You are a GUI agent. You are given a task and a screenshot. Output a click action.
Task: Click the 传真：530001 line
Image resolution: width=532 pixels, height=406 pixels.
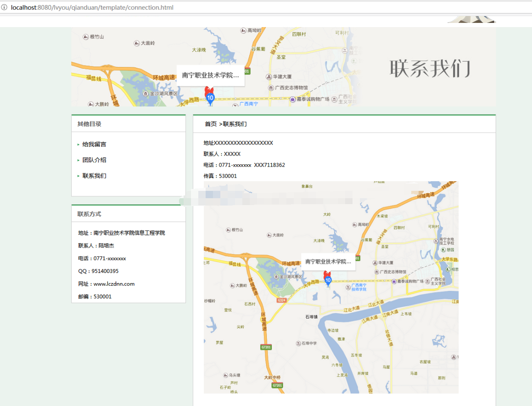click(x=220, y=176)
